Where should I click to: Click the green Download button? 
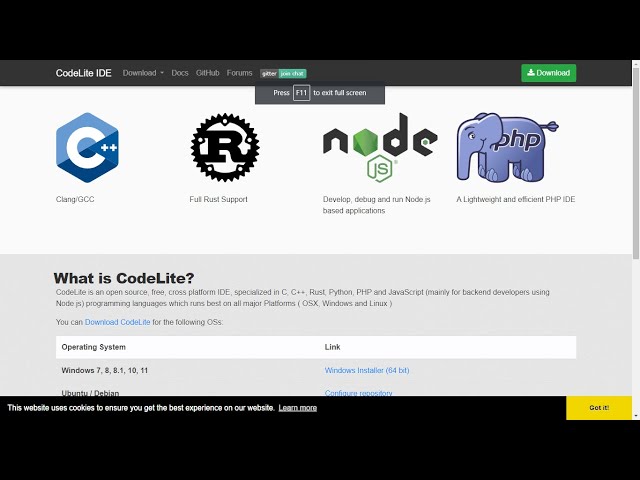coord(549,73)
